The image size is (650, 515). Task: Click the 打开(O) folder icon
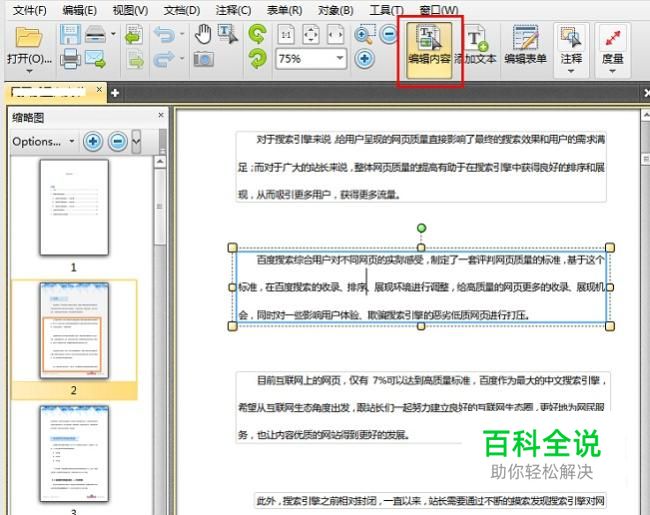coord(29,37)
